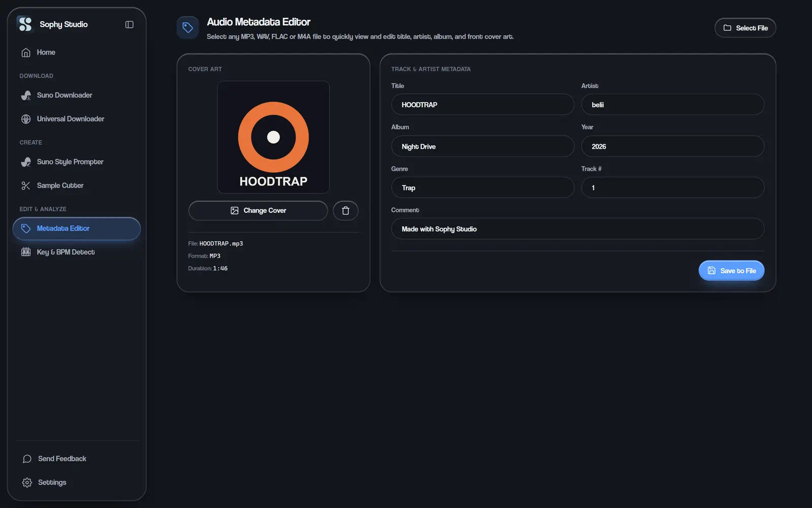Click the Settings label in sidebar
Viewport: 812px width, 508px height.
(52, 483)
